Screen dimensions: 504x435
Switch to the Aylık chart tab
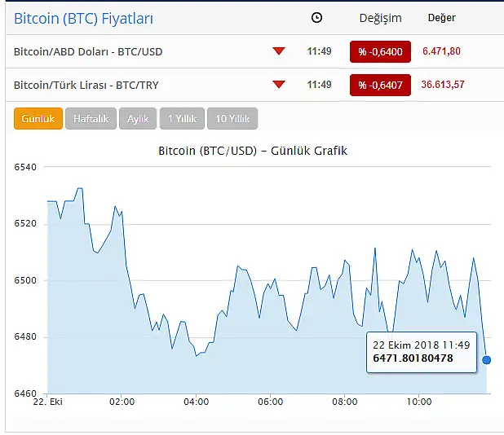click(138, 118)
